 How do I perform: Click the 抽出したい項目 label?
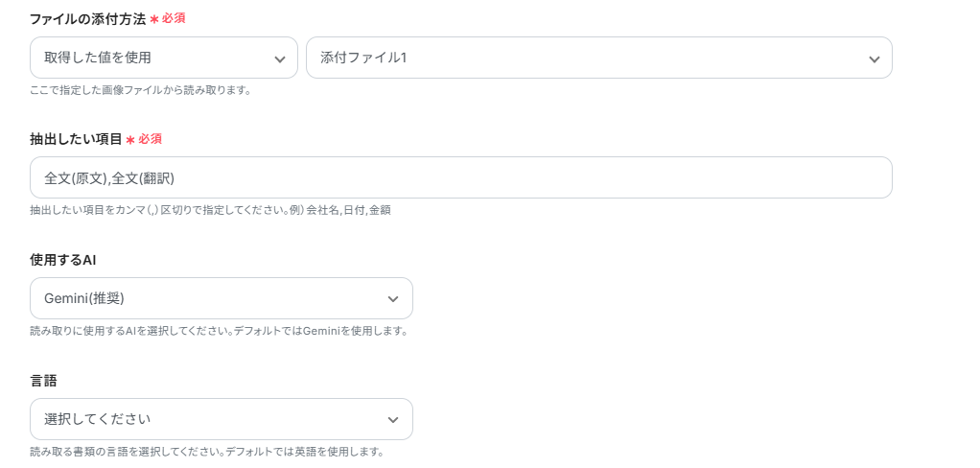pos(76,139)
